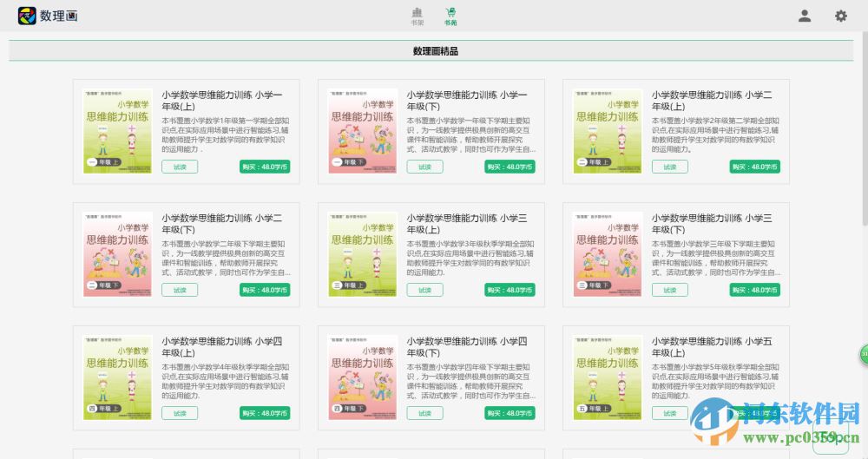Open the 一年级下 book cover thumbnail
The height and width of the screenshot is (459, 868).
pyautogui.click(x=363, y=131)
